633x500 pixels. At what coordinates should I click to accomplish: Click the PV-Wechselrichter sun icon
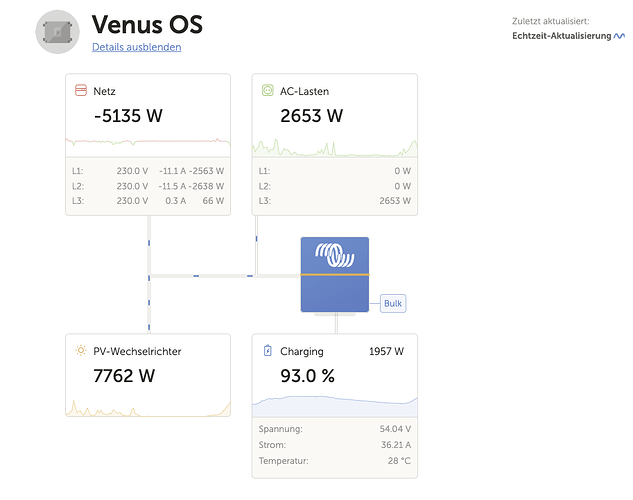point(81,350)
